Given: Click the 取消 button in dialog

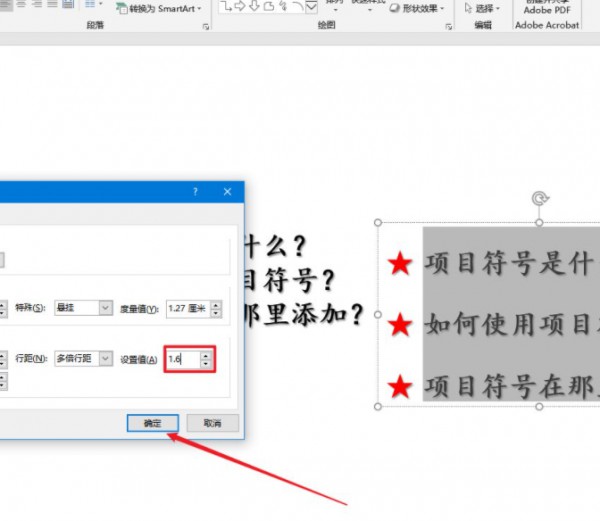Looking at the screenshot, I should (211, 423).
